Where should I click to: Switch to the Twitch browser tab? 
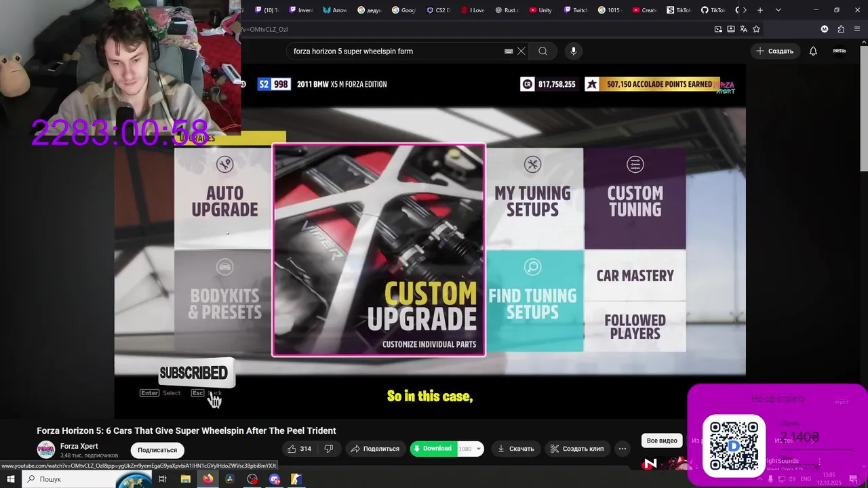tap(575, 10)
